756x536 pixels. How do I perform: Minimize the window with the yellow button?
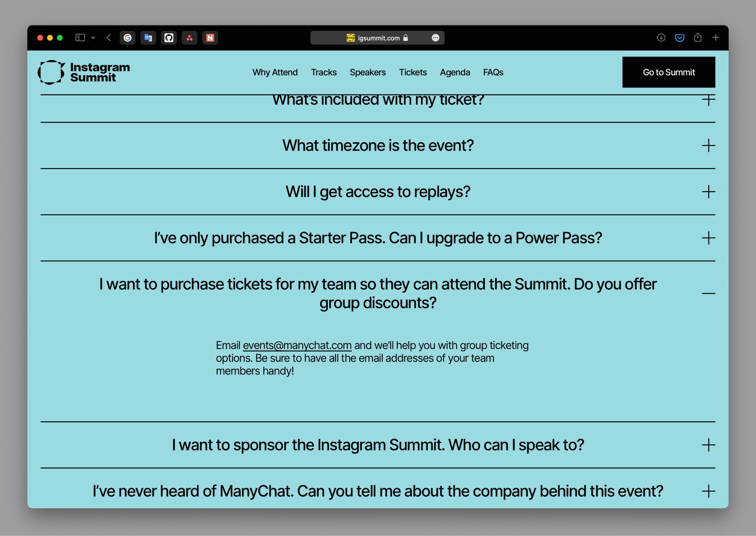[x=50, y=38]
